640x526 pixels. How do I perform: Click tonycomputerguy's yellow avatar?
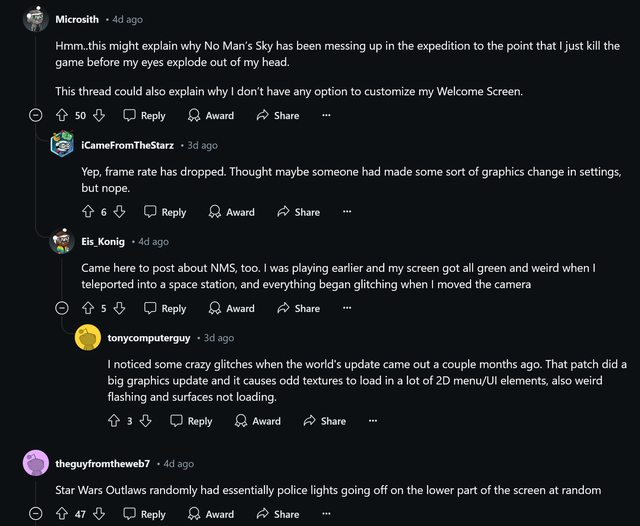[88, 338]
